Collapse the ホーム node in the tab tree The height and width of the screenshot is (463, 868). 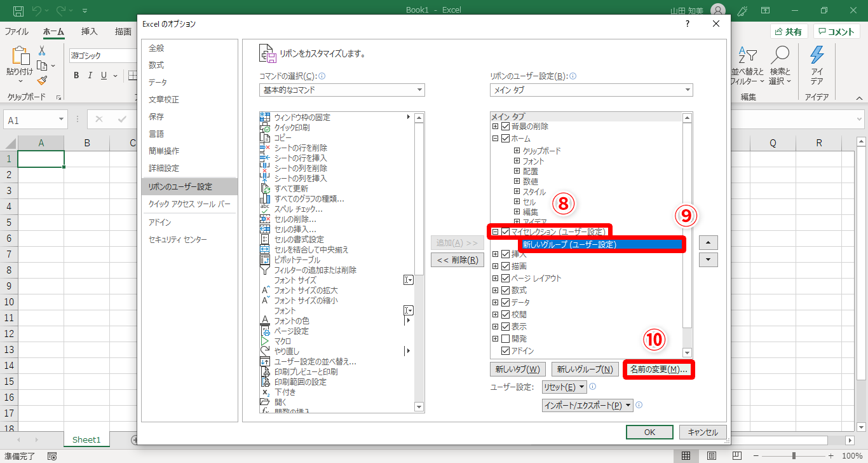click(x=496, y=139)
